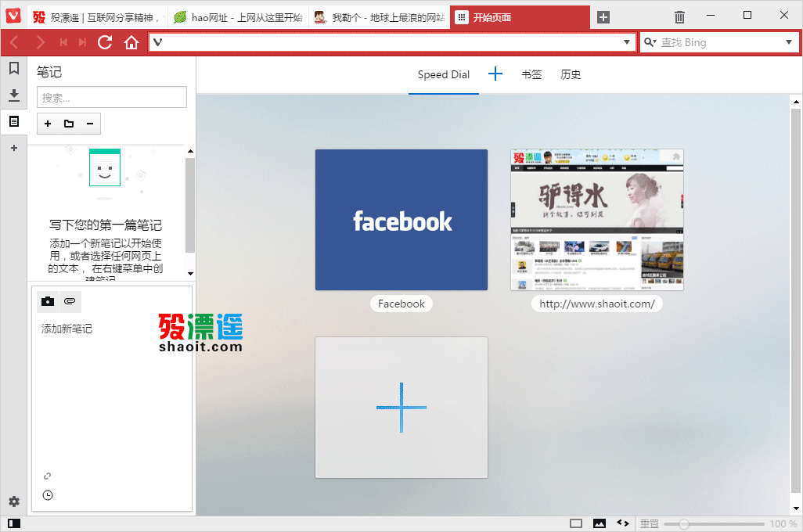Image resolution: width=803 pixels, height=532 pixels.
Task: Choose search engine via magnifier dropdown
Action: tap(650, 42)
